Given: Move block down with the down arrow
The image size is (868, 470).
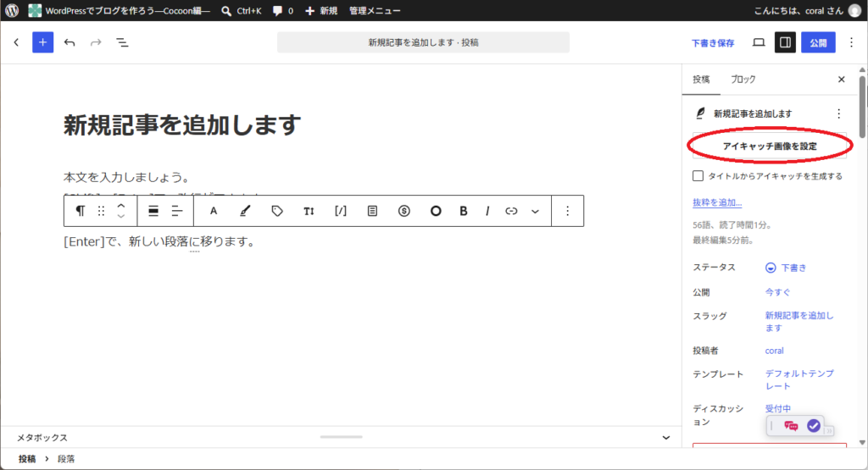Looking at the screenshot, I should click(121, 216).
